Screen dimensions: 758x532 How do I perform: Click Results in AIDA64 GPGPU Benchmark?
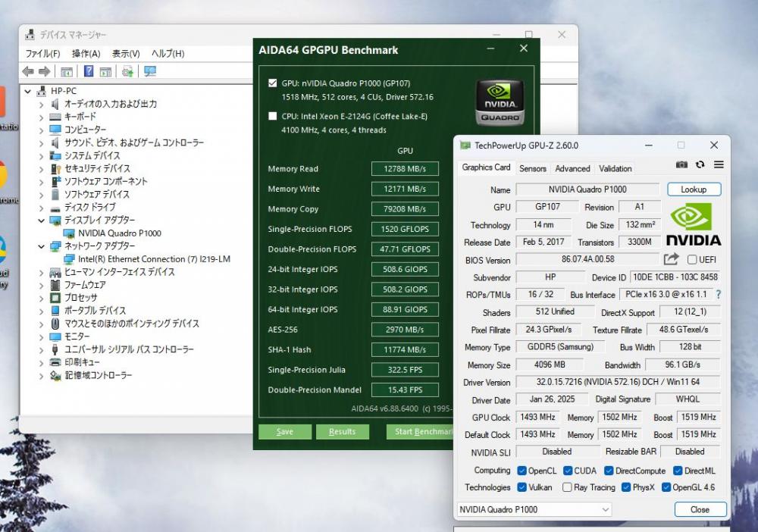pos(343,431)
